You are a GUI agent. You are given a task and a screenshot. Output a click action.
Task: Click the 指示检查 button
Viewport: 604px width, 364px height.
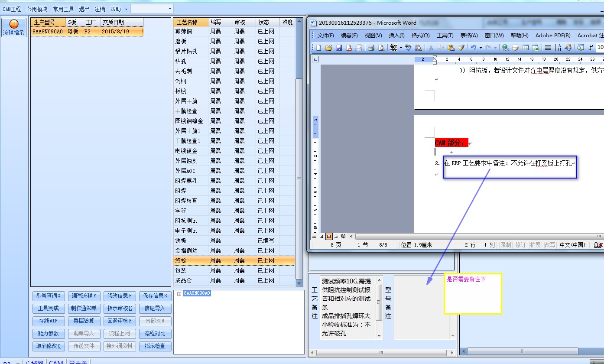(x=155, y=346)
